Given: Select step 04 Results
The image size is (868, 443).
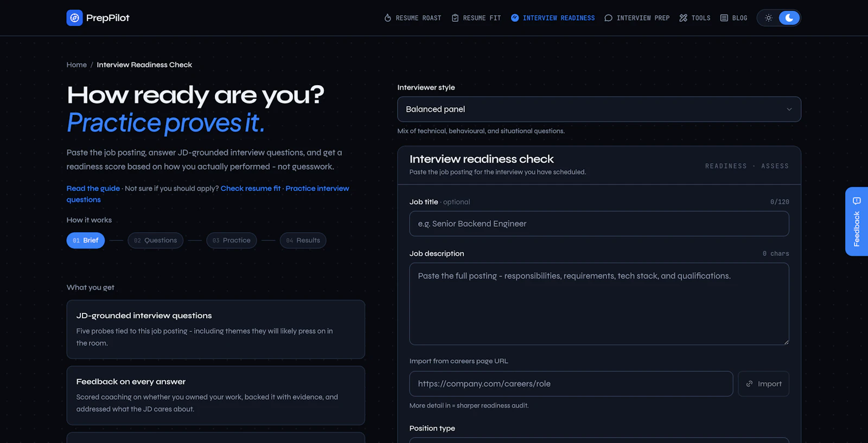Looking at the screenshot, I should point(303,240).
